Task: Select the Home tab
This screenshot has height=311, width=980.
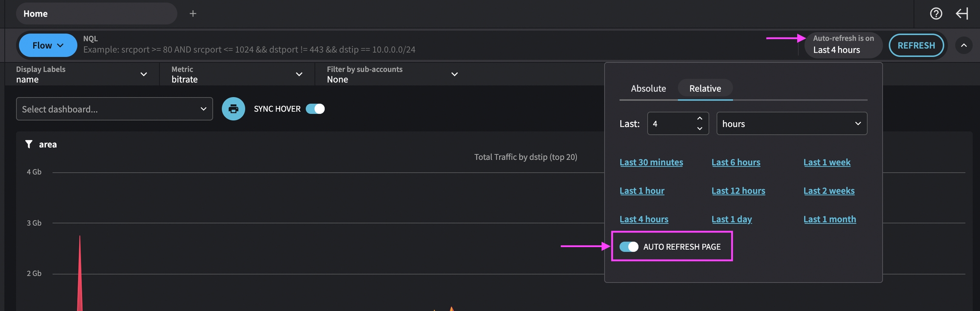Action: coord(96,14)
